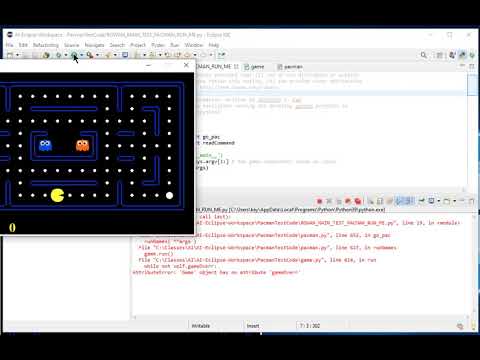Open the Help menu

click(x=214, y=45)
